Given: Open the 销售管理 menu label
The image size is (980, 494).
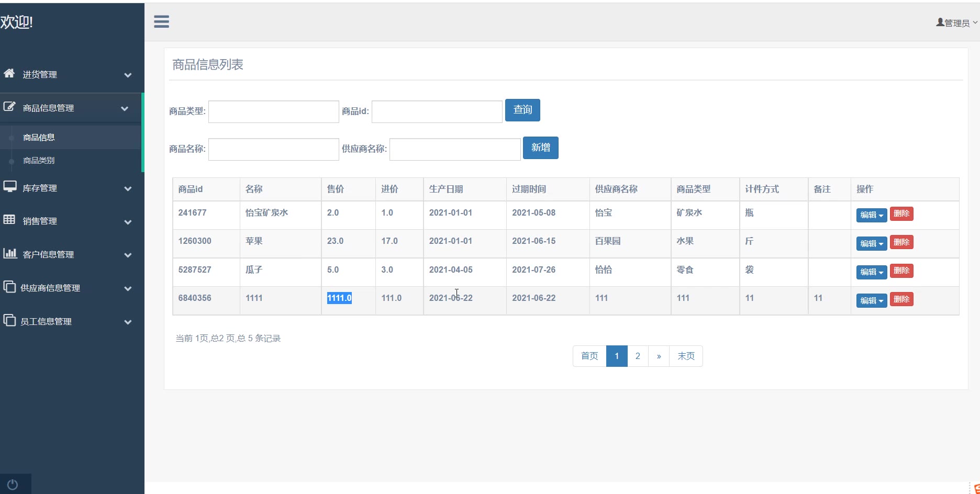Looking at the screenshot, I should [40, 221].
